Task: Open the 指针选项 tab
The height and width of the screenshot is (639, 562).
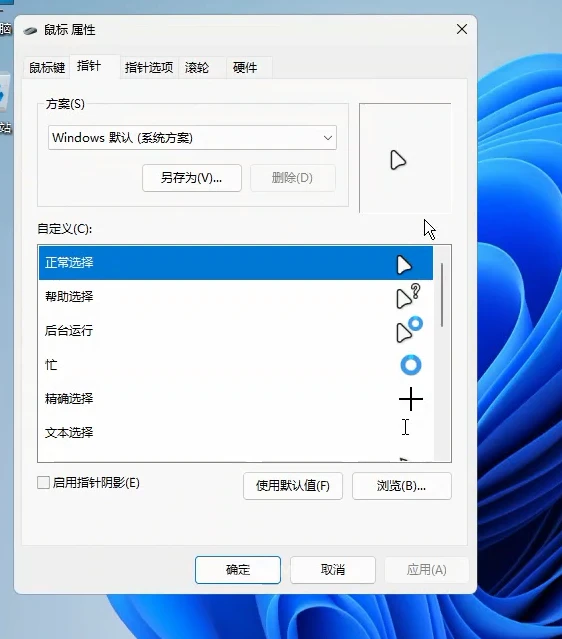Action: click(x=149, y=67)
